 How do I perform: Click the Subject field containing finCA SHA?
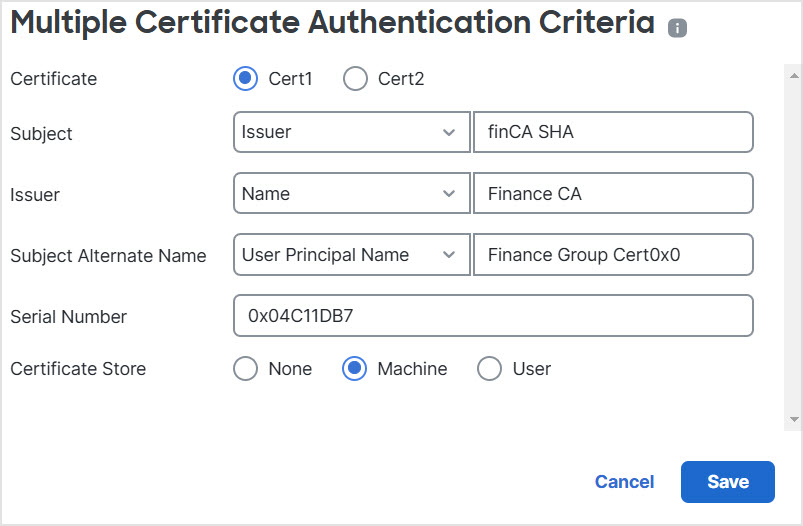(612, 132)
